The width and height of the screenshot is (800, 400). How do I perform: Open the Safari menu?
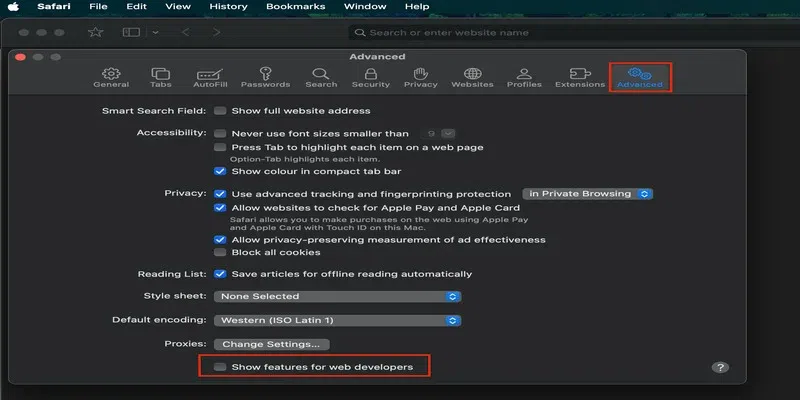54,7
